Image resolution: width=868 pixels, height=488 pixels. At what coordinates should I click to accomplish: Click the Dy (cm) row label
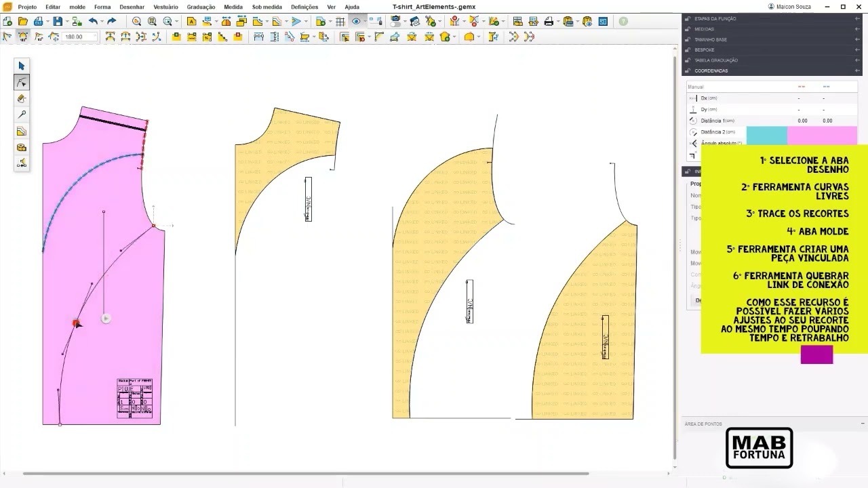click(x=709, y=109)
